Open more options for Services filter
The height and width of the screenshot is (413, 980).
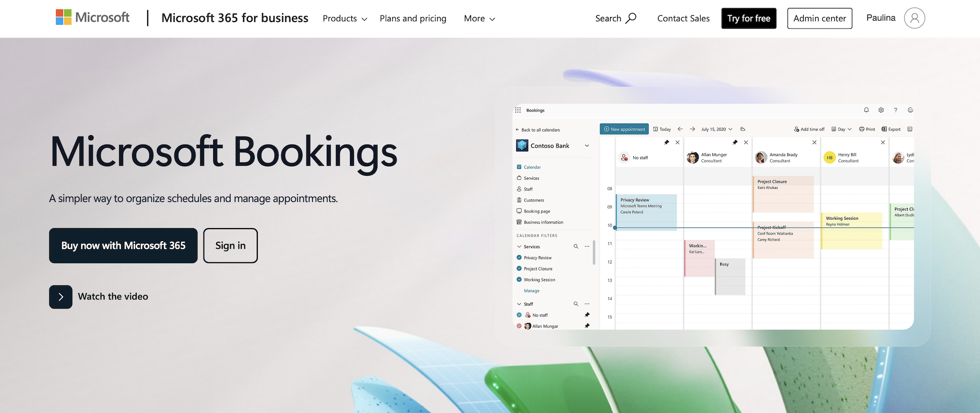[x=587, y=247]
